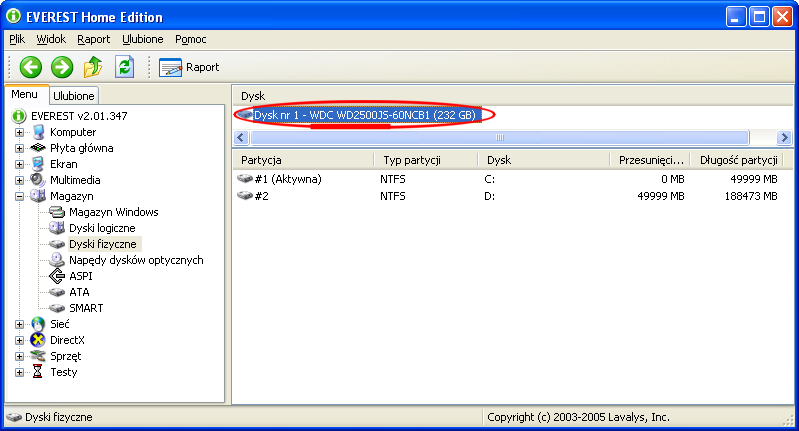
Task: Go up one level with folder arrow icon
Action: [x=93, y=67]
